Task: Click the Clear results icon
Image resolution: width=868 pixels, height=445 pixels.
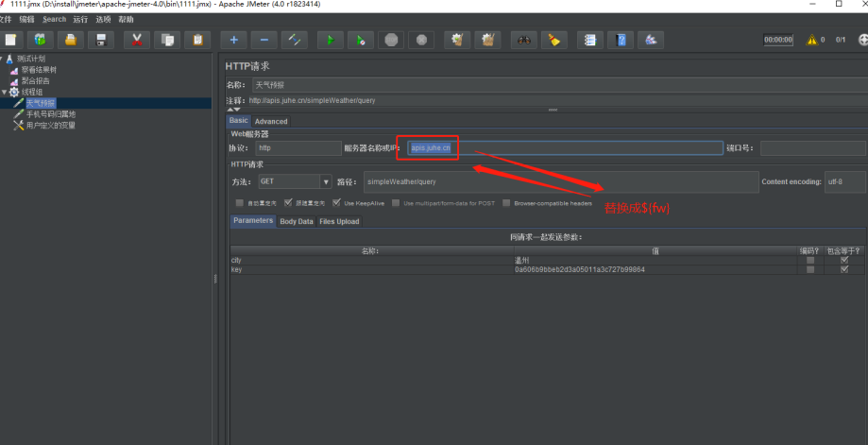Action: pos(457,40)
